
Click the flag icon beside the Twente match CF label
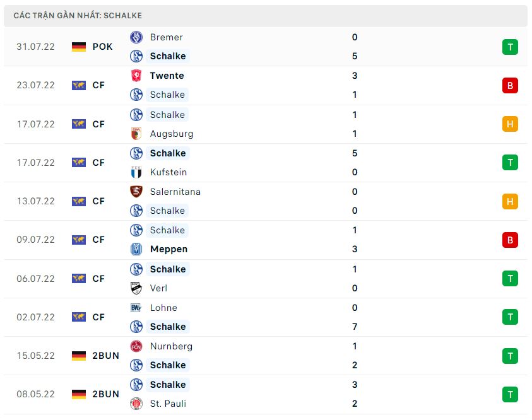[78, 85]
